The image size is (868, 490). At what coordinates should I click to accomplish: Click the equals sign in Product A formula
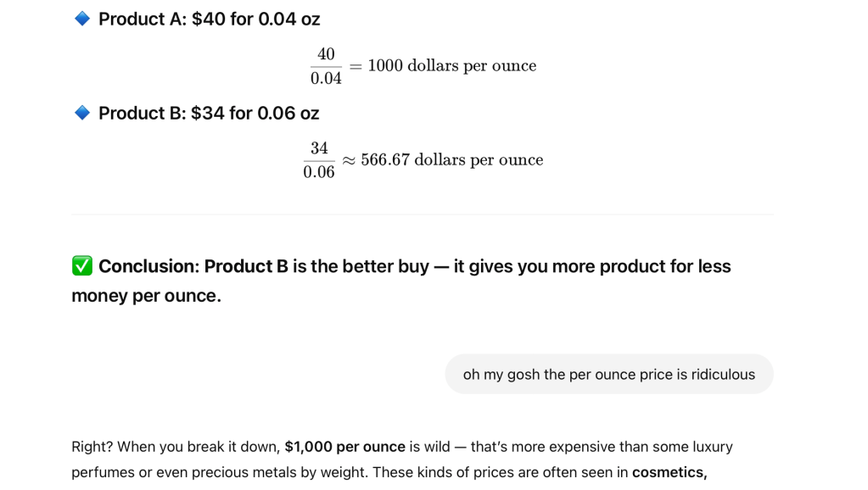(x=356, y=66)
